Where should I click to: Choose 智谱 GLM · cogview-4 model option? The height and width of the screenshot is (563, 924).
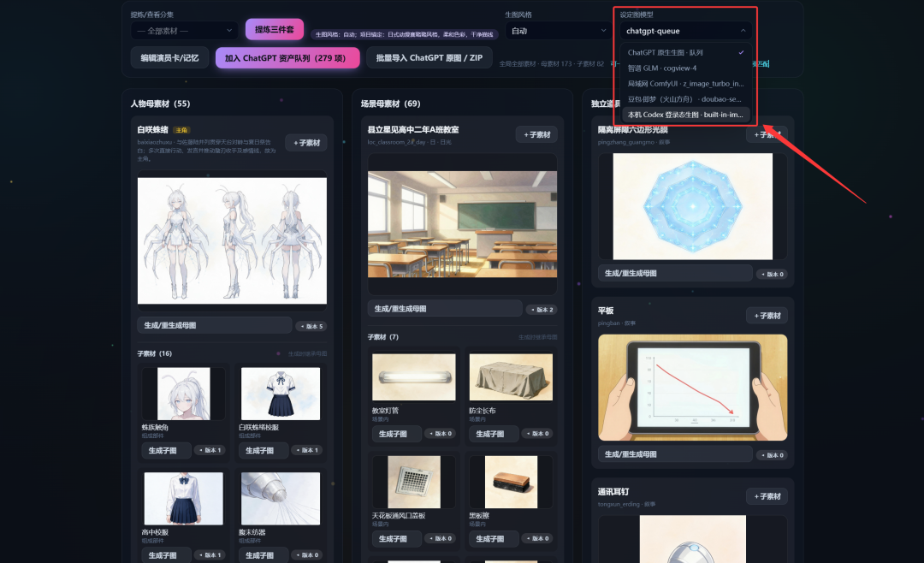point(685,68)
